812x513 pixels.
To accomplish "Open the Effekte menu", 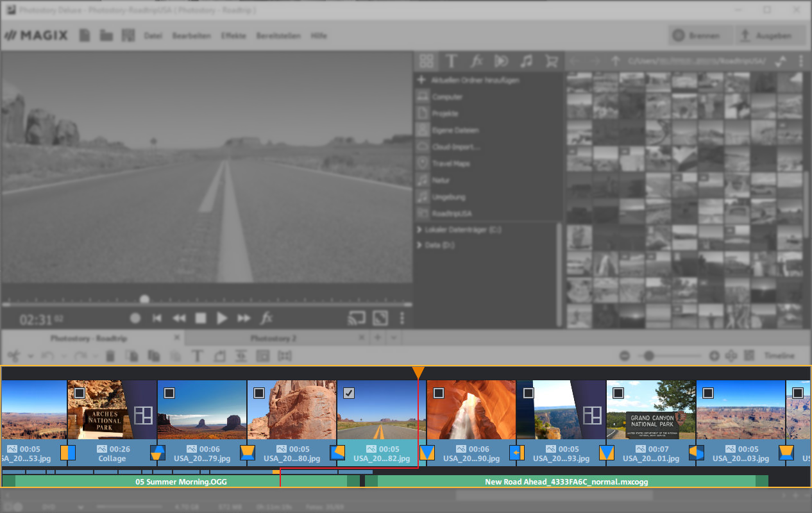I will 233,36.
